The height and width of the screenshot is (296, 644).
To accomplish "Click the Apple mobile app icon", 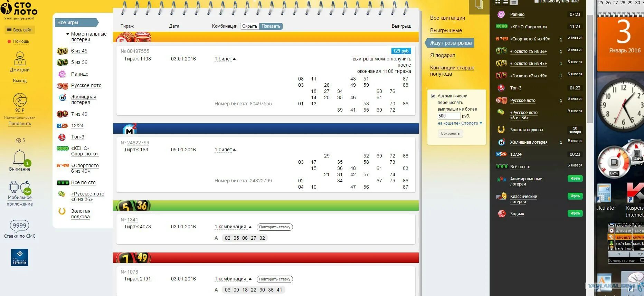I will (x=26, y=187).
